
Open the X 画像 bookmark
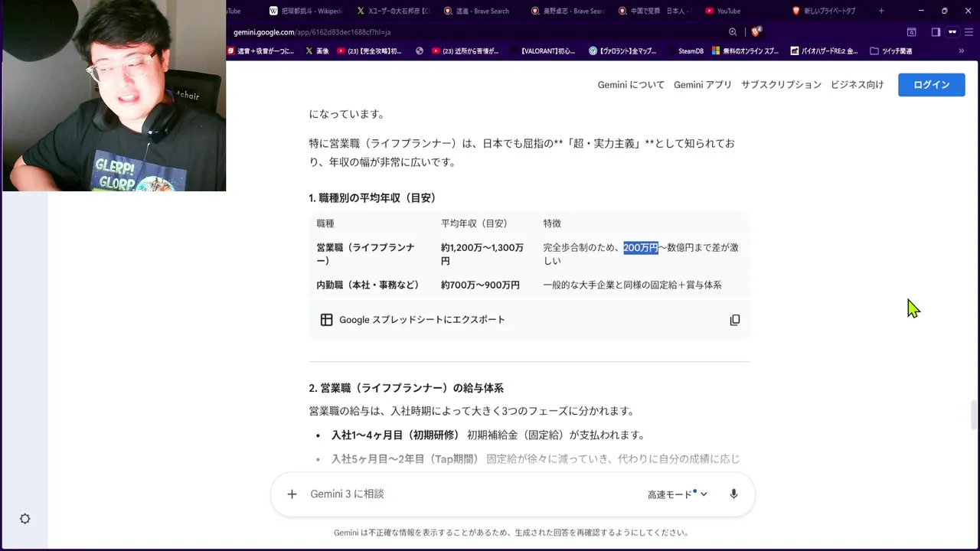pos(317,51)
